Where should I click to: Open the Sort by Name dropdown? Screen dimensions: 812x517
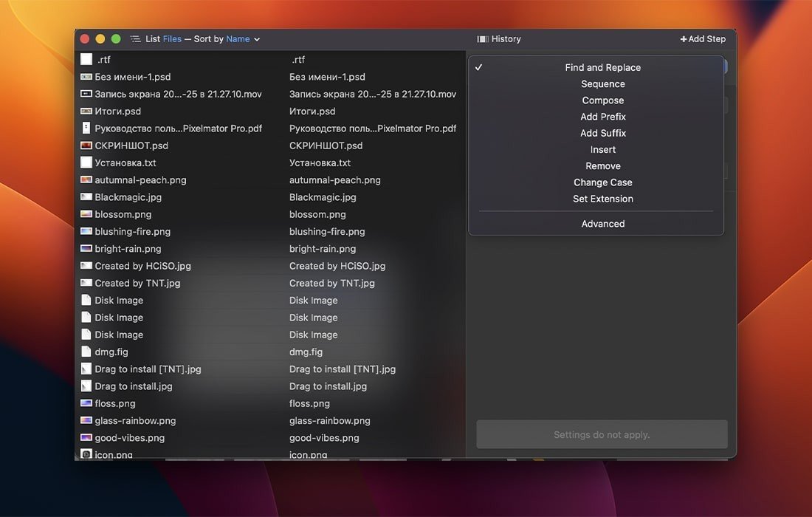click(x=243, y=39)
